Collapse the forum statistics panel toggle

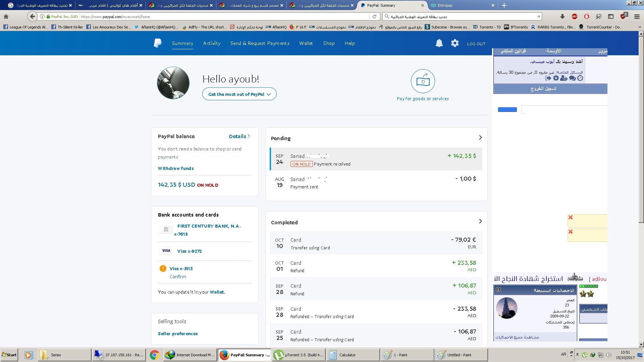(498, 289)
